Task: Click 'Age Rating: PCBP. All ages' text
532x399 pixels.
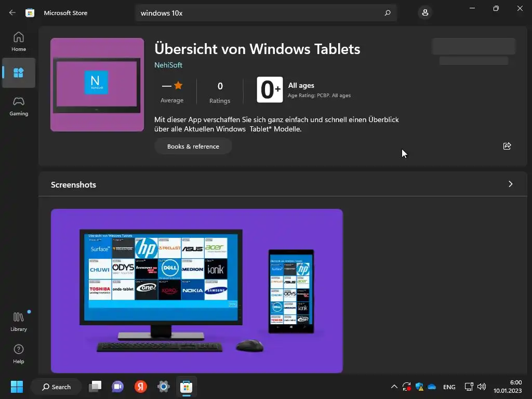Action: point(320,96)
